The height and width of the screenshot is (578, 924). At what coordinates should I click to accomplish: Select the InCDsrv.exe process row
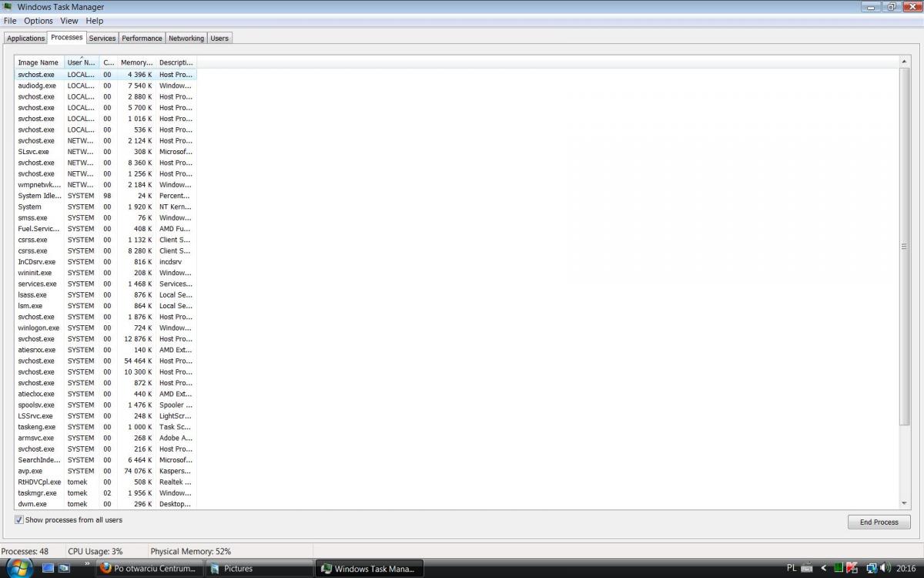[105, 262]
